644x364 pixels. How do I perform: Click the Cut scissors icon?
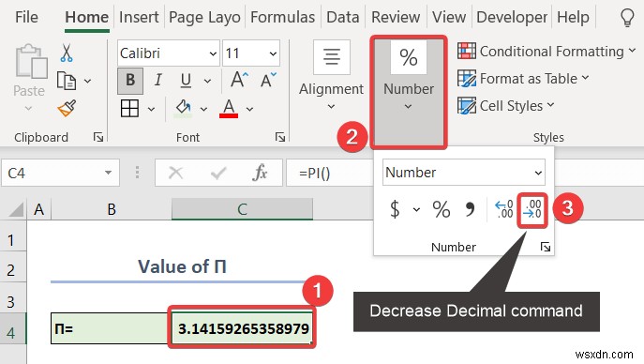67,53
